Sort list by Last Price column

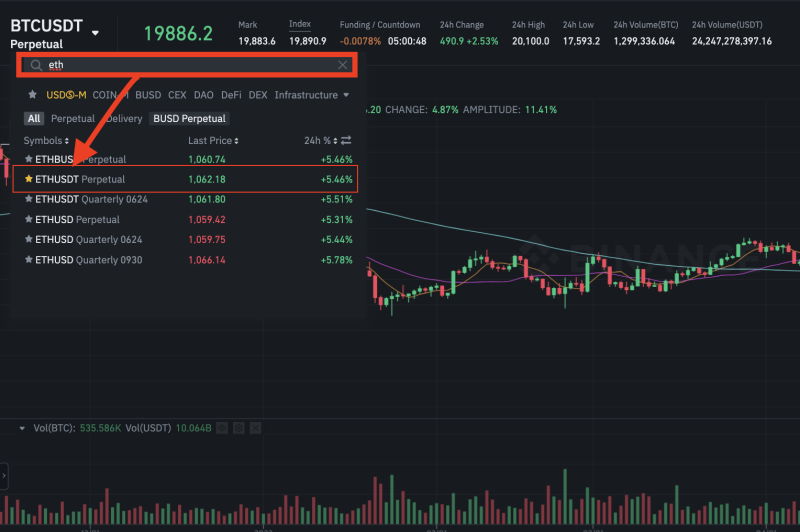point(213,140)
